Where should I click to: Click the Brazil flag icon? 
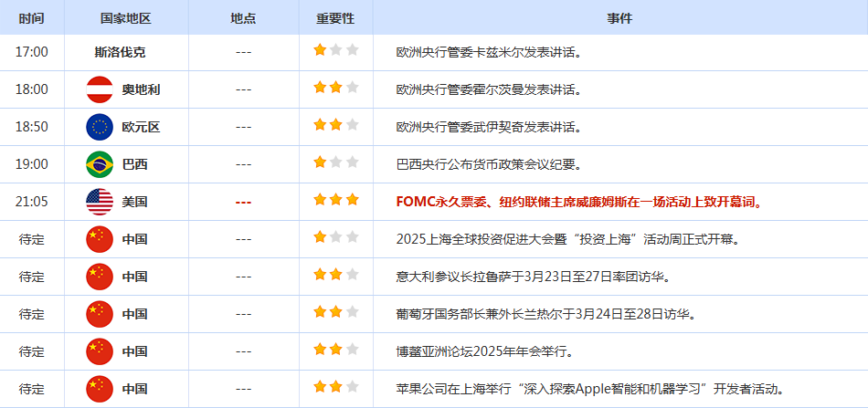click(x=99, y=164)
